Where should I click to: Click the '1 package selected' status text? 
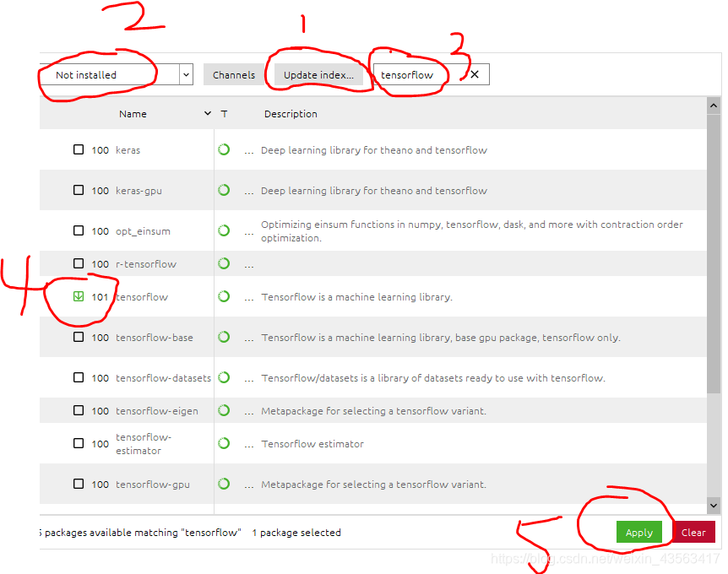(296, 533)
